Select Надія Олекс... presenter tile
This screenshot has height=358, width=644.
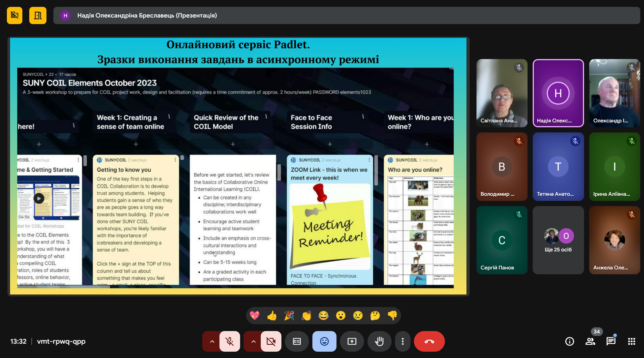[x=558, y=93]
